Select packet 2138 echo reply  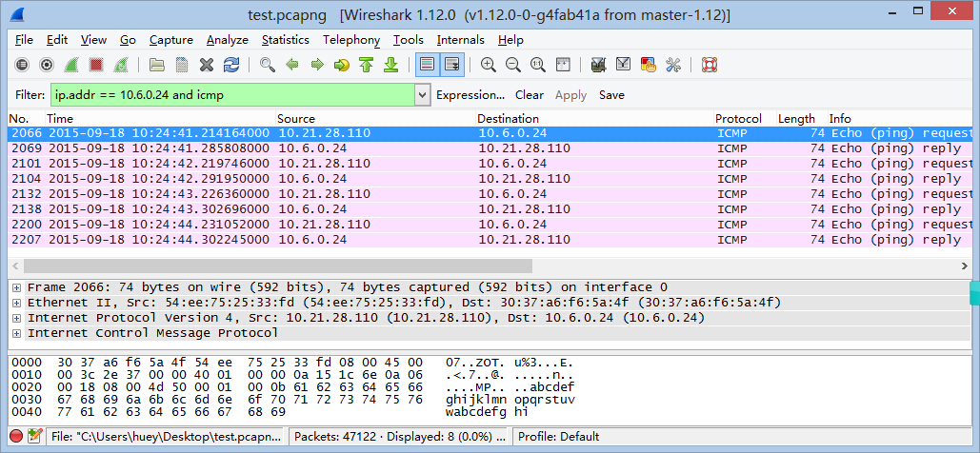click(x=490, y=209)
